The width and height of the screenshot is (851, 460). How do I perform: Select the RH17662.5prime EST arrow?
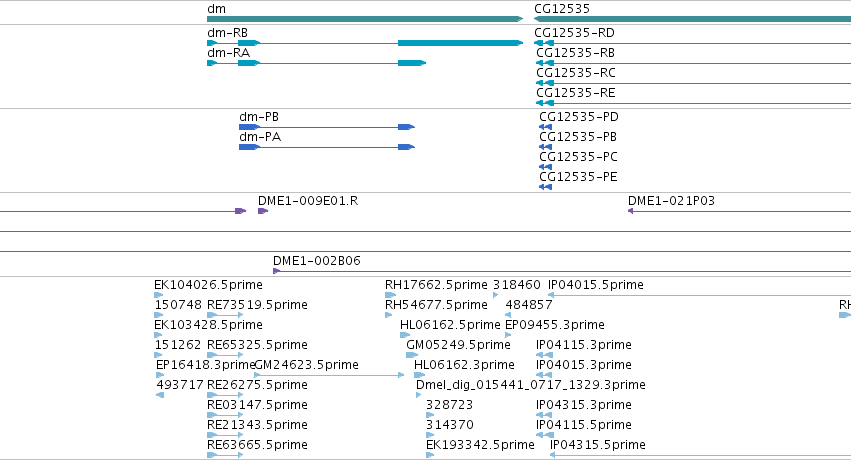click(x=390, y=295)
